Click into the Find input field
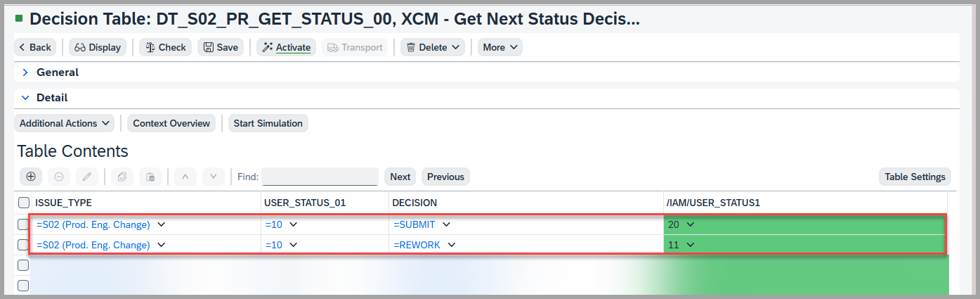 tap(320, 177)
